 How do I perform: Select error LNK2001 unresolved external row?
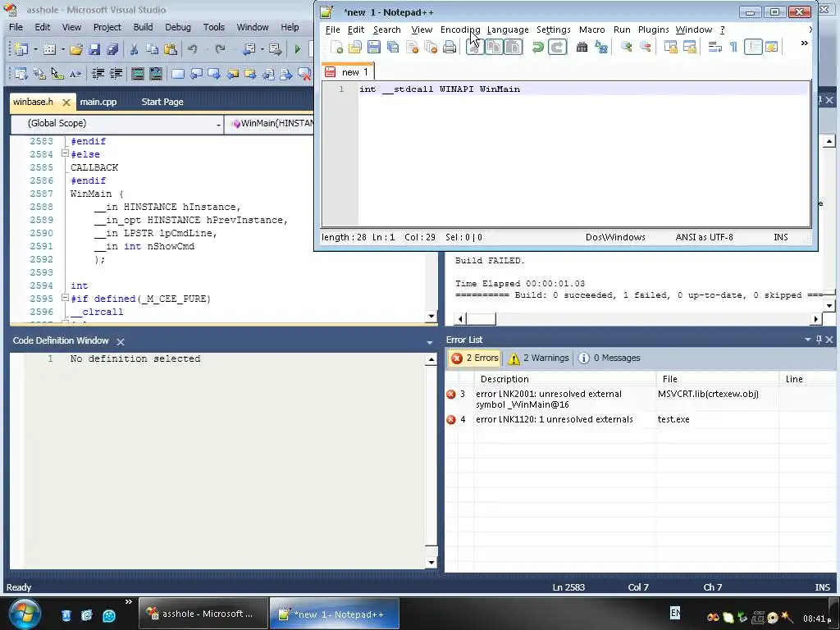(640, 399)
